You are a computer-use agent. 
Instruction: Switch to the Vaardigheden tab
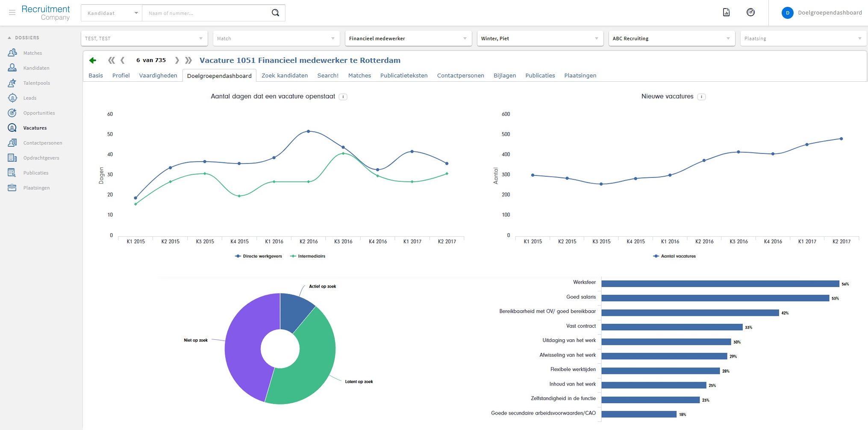coord(158,75)
